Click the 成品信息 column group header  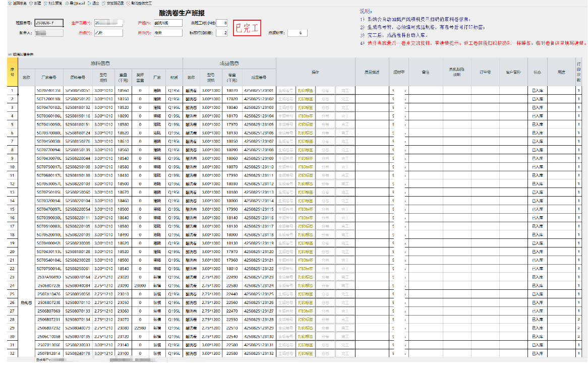(229, 64)
